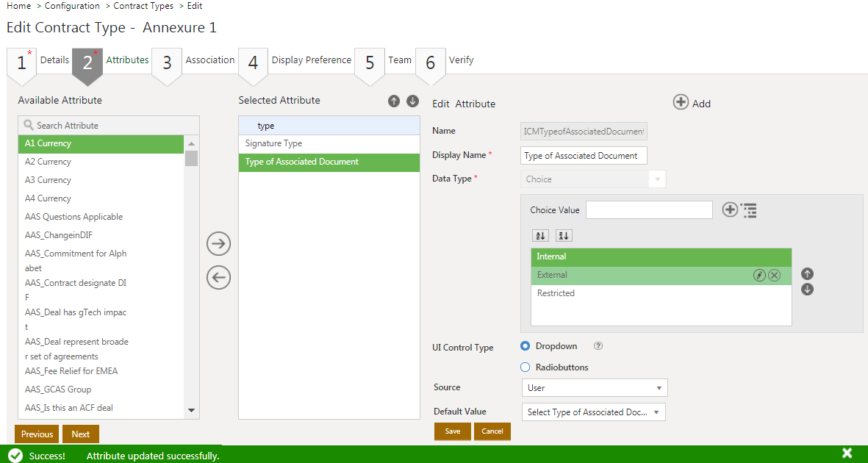The image size is (868, 463).
Task: Expand the Default Value dropdown
Action: tap(593, 412)
